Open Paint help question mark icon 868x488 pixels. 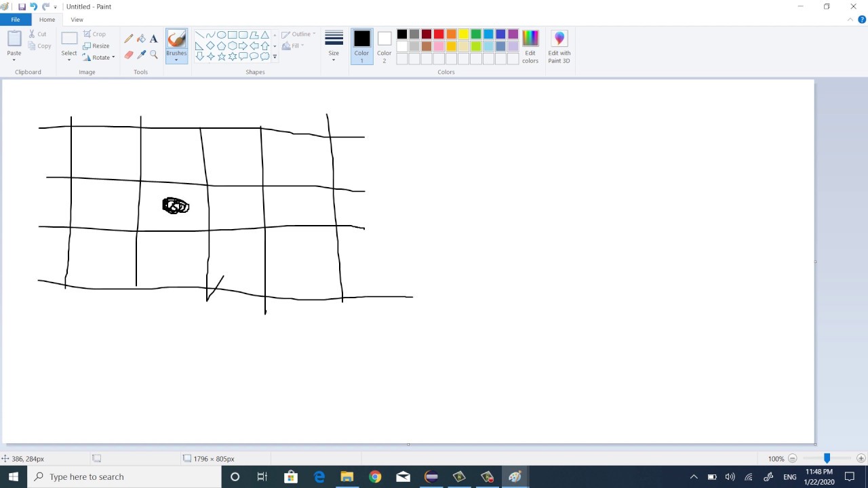[x=862, y=20]
